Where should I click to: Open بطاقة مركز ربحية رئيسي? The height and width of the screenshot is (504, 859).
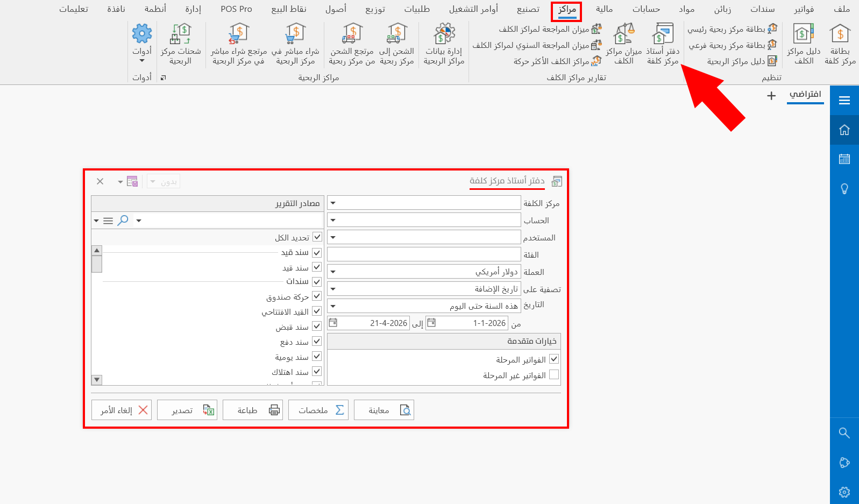733,29
